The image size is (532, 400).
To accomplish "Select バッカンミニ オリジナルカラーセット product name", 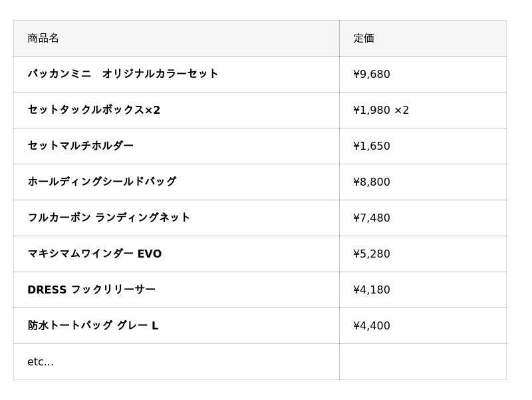I will (123, 74).
